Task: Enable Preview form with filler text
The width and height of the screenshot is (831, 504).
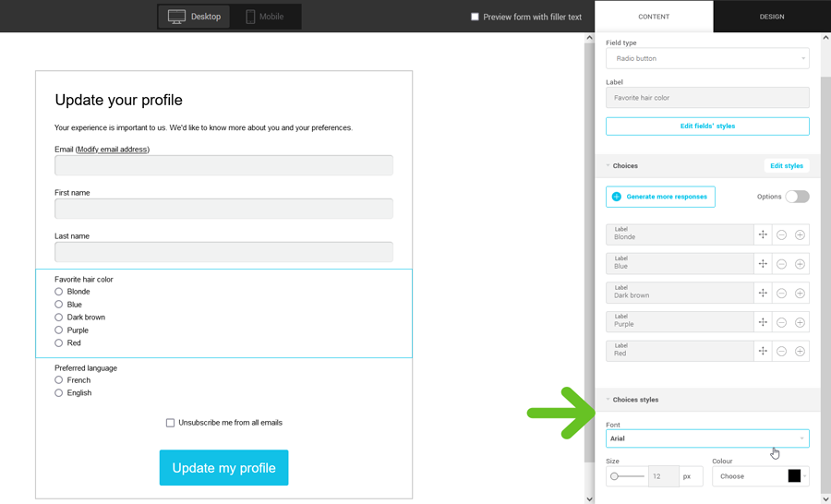Action: 476,17
